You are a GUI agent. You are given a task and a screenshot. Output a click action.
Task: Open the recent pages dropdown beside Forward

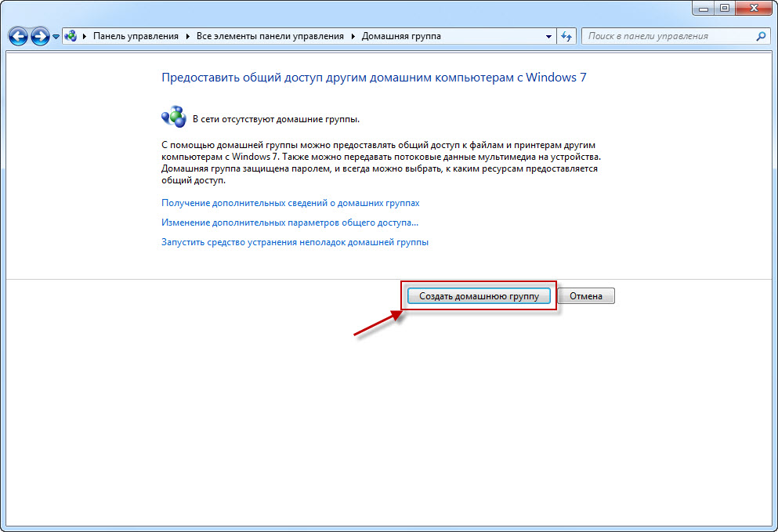click(56, 37)
